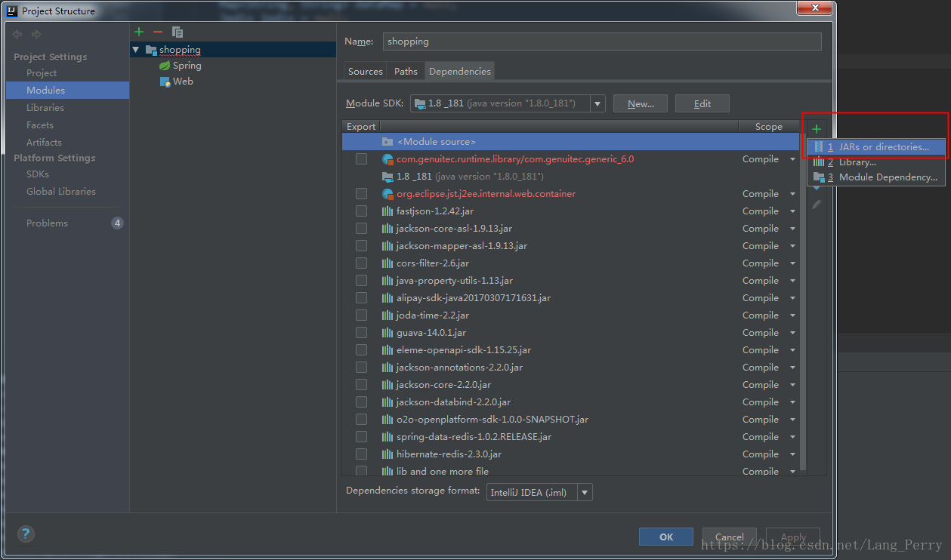
Task: Click the 1.8 _181 JDK row folder icon
Action: coord(388,177)
